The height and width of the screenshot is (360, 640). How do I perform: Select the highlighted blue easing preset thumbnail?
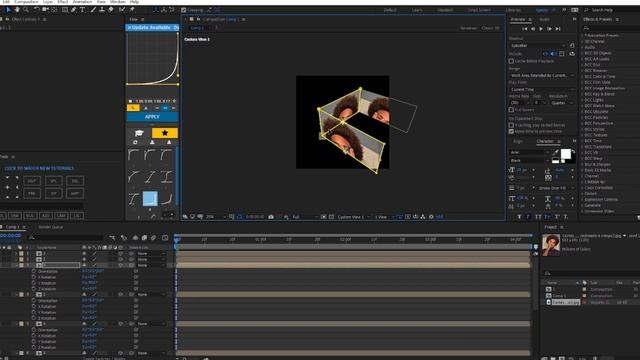click(150, 198)
